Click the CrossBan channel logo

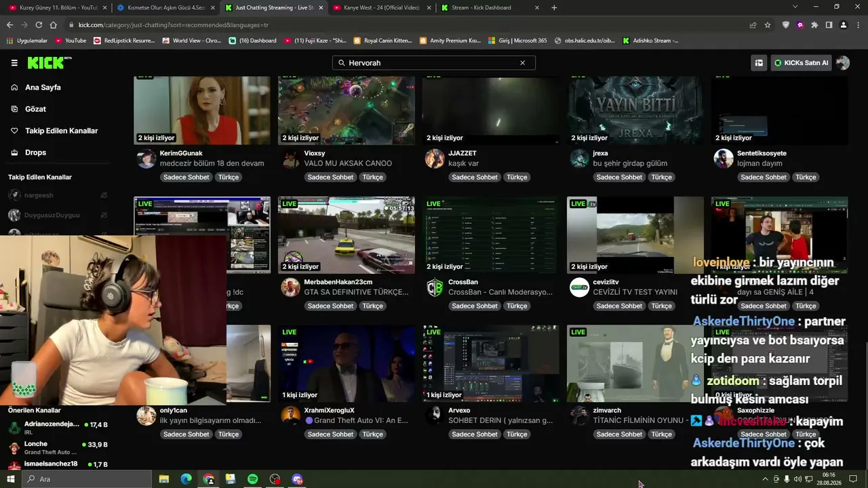click(x=435, y=287)
